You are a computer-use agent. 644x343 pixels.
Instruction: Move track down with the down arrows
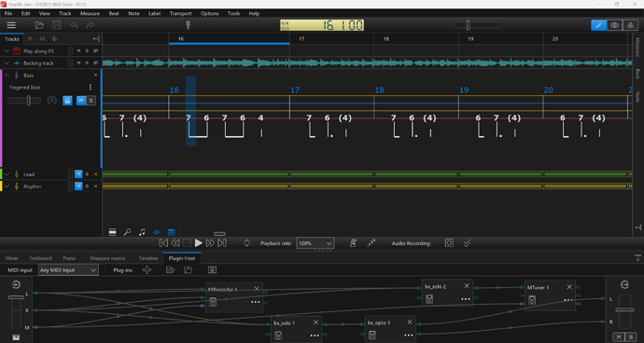point(42,39)
